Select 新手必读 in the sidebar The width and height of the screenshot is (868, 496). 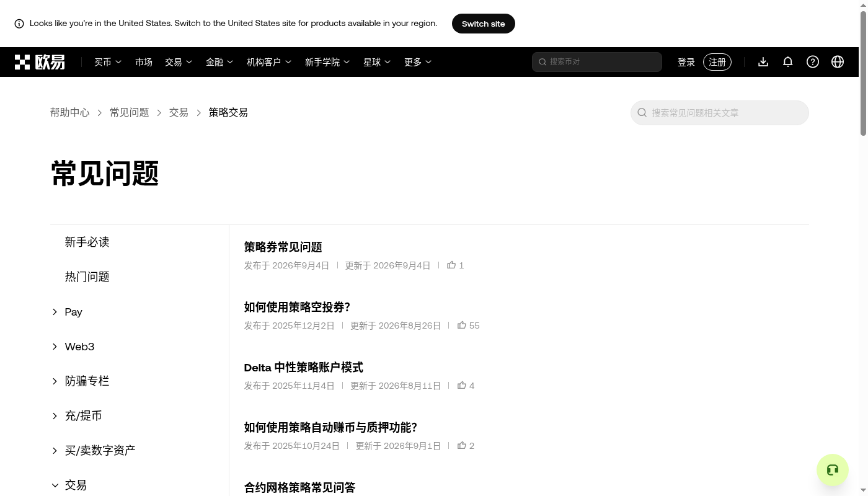[x=87, y=242]
